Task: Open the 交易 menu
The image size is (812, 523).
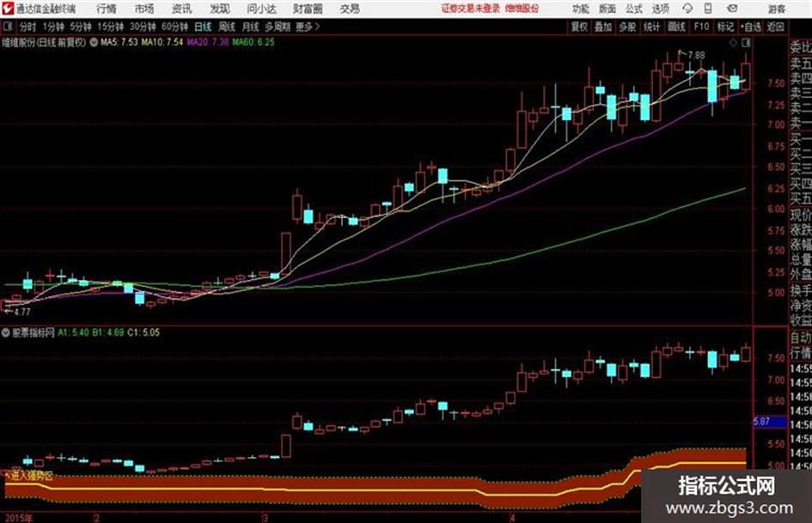Action: click(350, 9)
